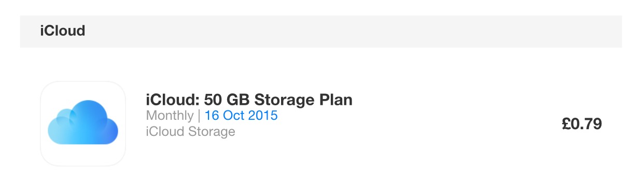Select the £0.79 price amount
The height and width of the screenshot is (196, 644).
click(x=582, y=124)
